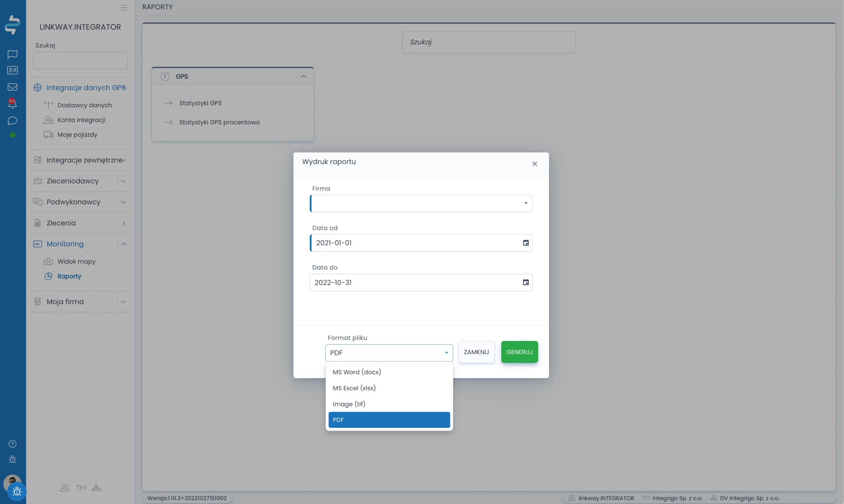Screen dimensions: 844x504
Task: Click the Podwykonawcy menu label
Action: click(74, 202)
